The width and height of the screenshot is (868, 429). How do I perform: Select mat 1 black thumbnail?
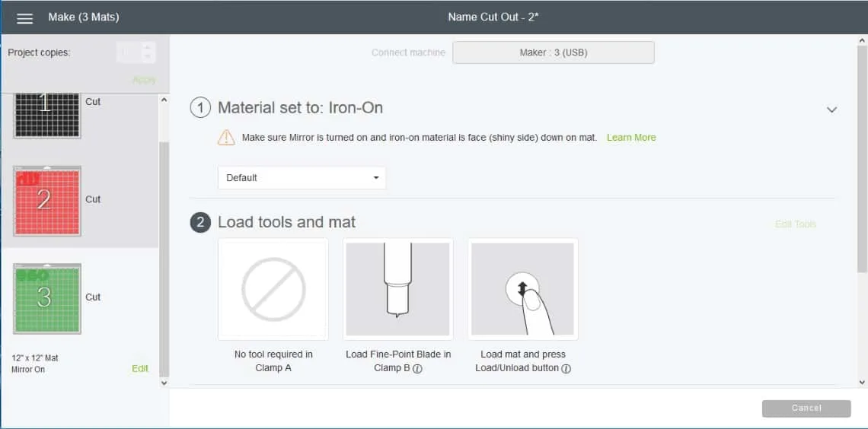47,115
